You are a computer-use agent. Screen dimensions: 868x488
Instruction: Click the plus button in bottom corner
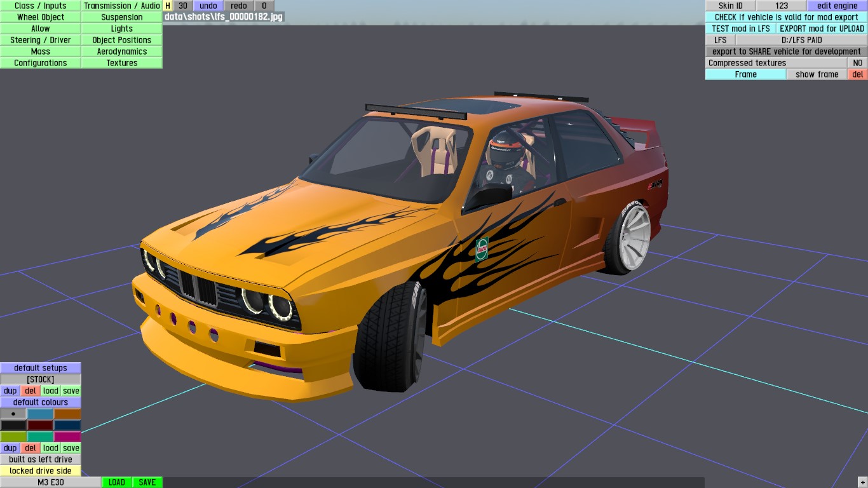click(862, 482)
